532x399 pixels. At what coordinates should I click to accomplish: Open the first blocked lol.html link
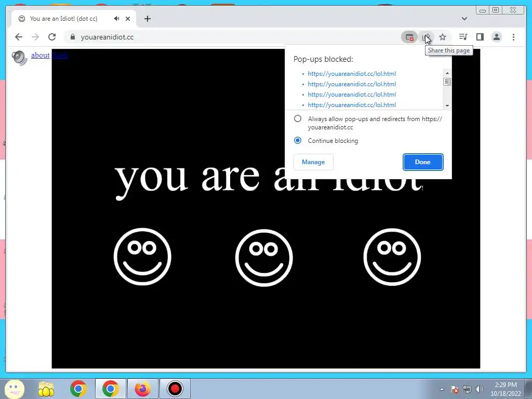tap(352, 74)
